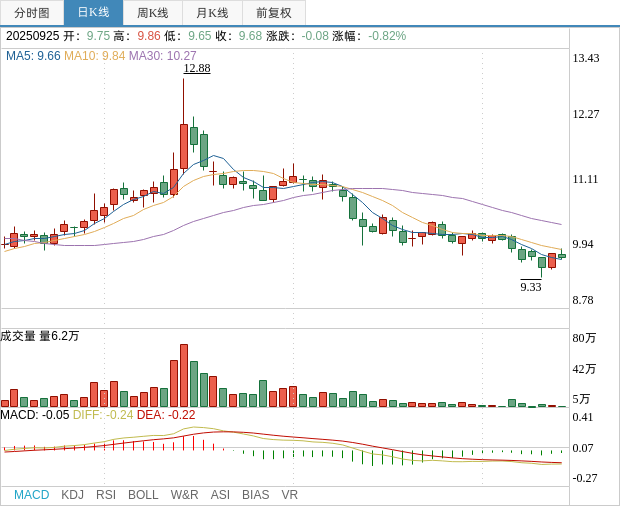Click the DEA: -0.22 value
Viewport: 620px width, 506px height.
pos(166,415)
